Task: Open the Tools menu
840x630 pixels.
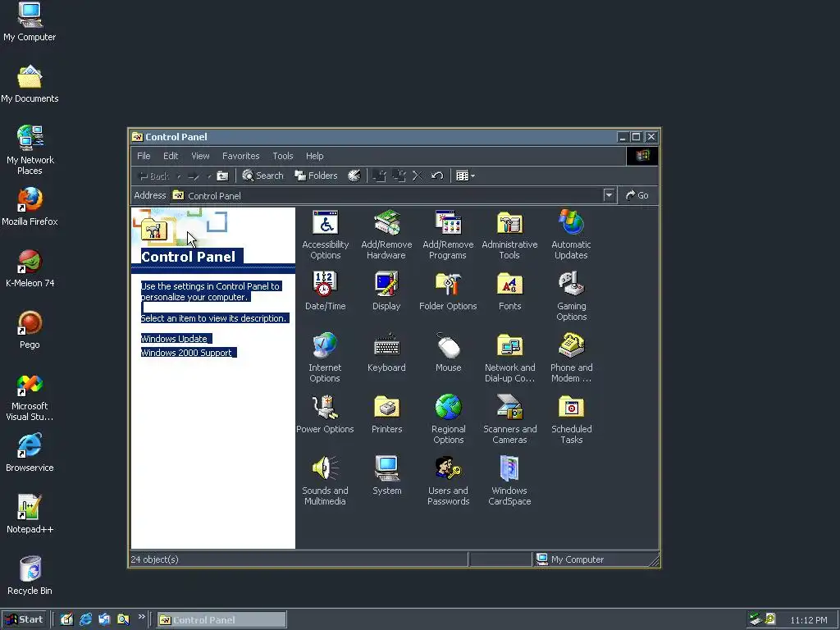Action: click(x=283, y=156)
